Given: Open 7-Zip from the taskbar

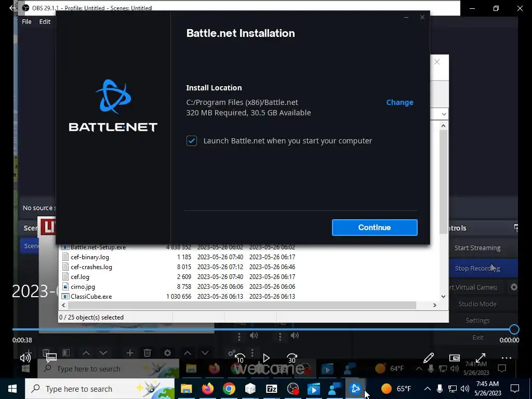Looking at the screenshot, I should (x=271, y=389).
